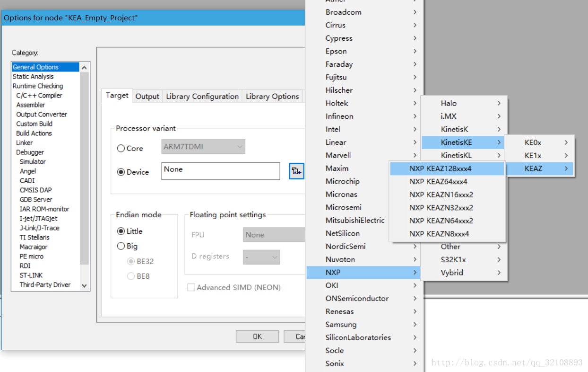Image resolution: width=588 pixels, height=372 pixels.
Task: Click the OK button
Action: point(257,337)
